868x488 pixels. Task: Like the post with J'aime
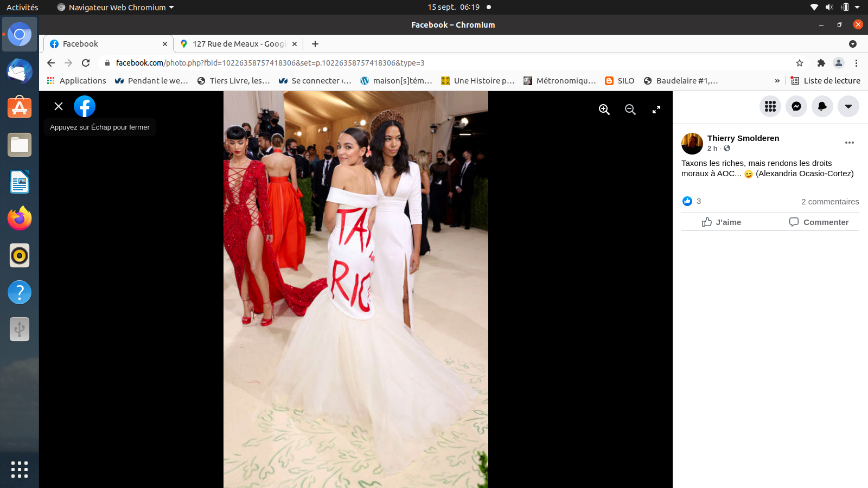[x=721, y=222]
